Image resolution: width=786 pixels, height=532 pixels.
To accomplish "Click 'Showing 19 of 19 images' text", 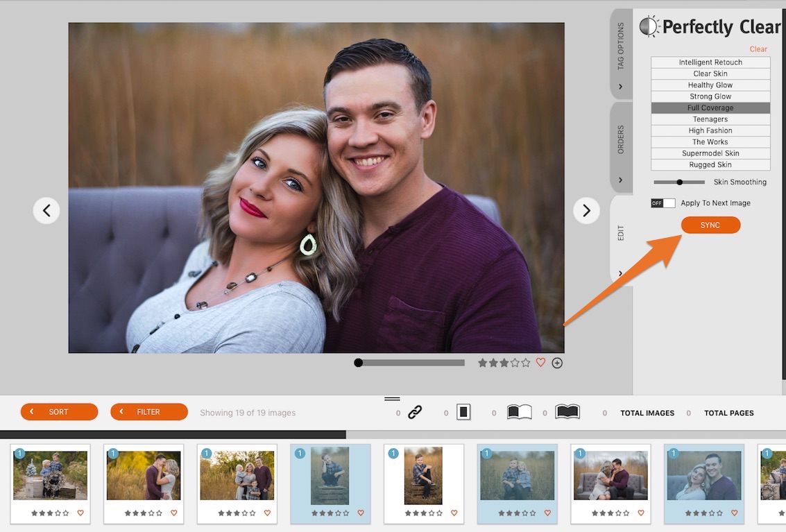I will pos(248,413).
